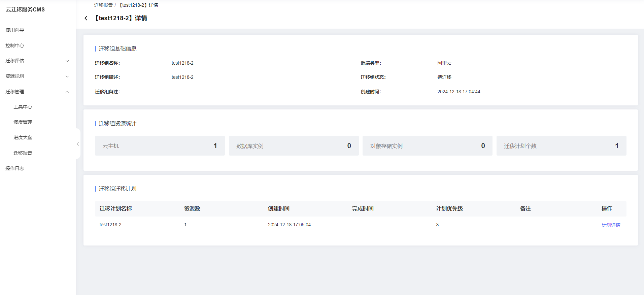Select 资源规划 in the sidebar
Image resolution: width=644 pixels, height=295 pixels.
[15, 76]
